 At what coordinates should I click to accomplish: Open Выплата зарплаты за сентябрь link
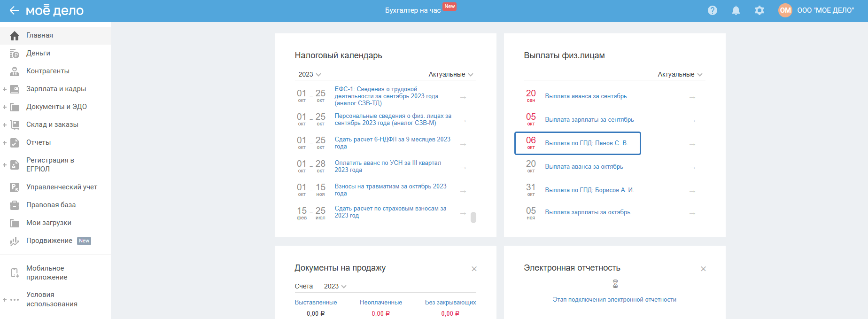pos(589,120)
